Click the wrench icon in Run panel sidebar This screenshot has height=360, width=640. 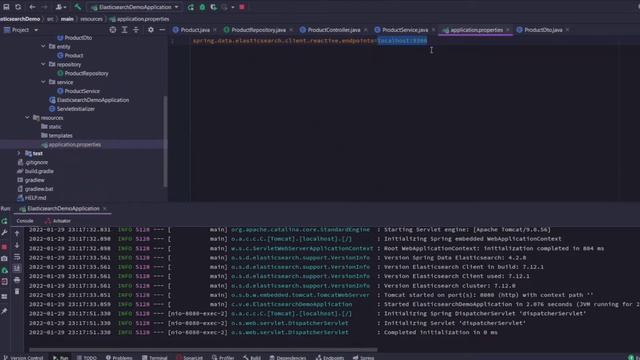click(x=4, y=233)
